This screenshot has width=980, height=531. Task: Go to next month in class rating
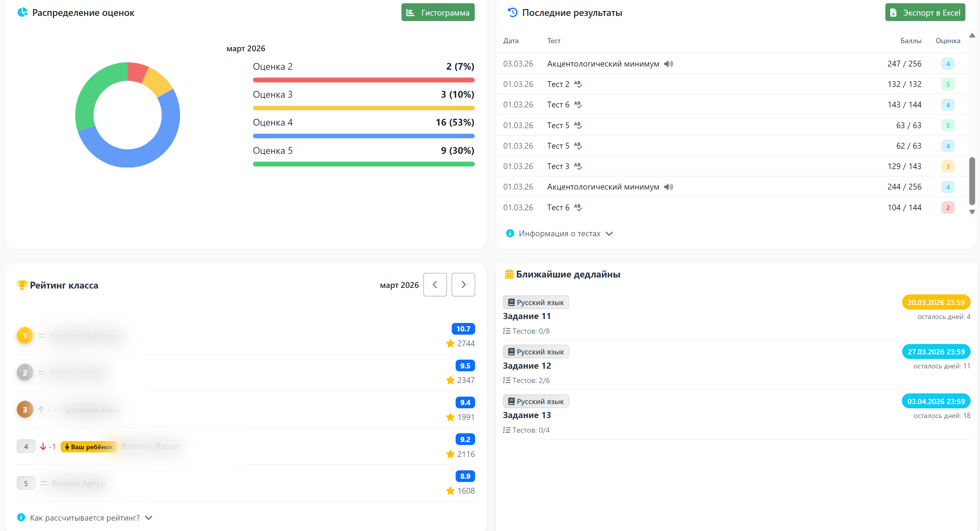pyautogui.click(x=463, y=285)
